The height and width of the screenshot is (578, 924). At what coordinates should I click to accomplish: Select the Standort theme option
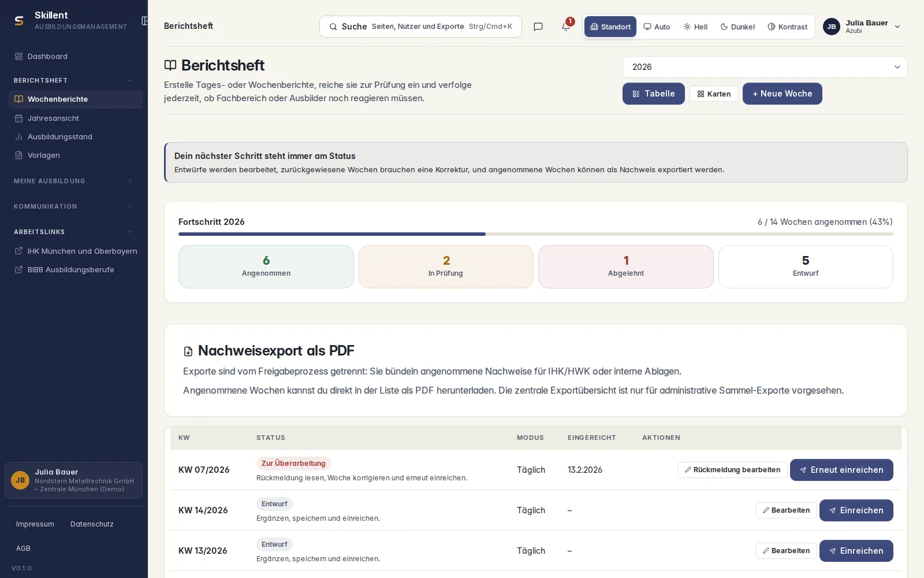(x=610, y=27)
